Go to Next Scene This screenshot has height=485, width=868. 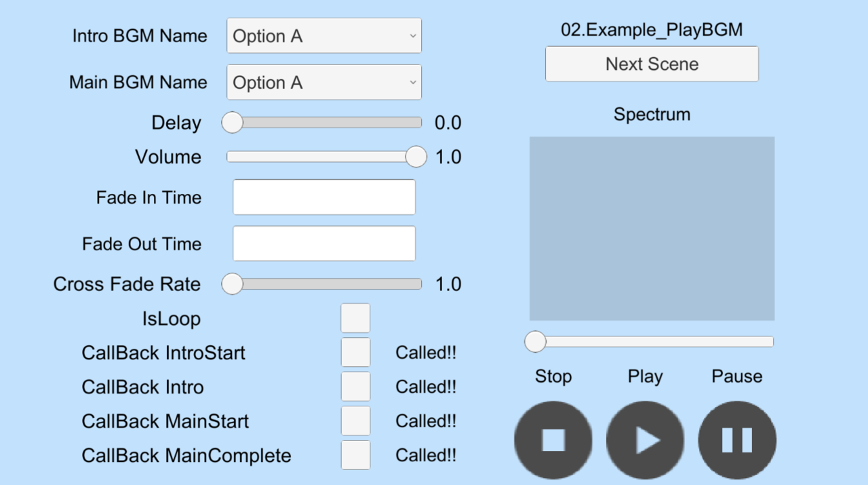coord(652,64)
